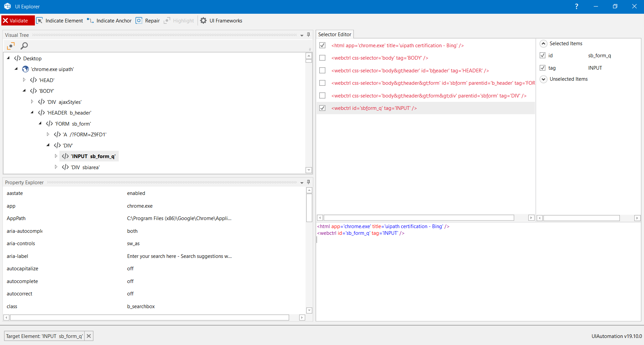Open UI Frameworks gear menu
The width and height of the screenshot is (644, 345).
(204, 21)
